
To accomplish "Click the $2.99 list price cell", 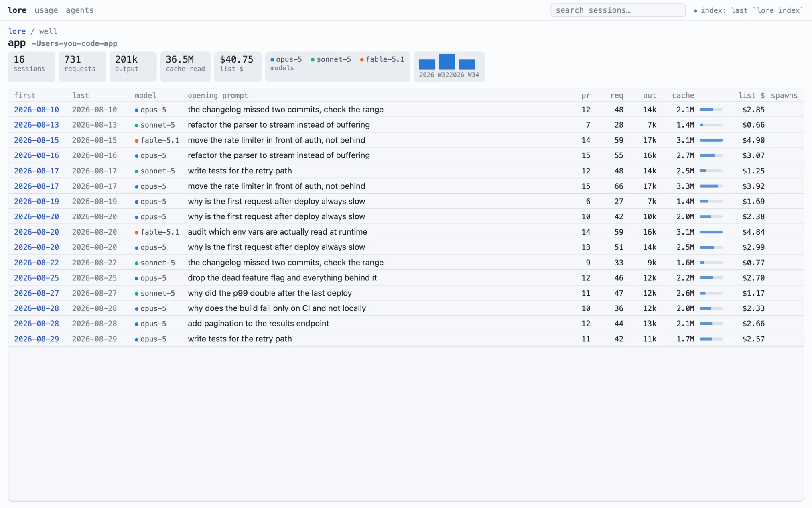I will (753, 247).
